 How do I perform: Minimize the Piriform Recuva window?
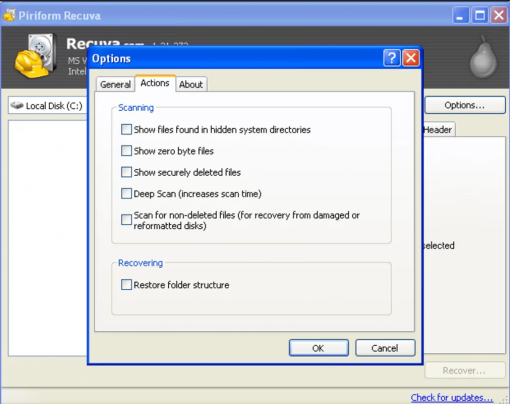(x=460, y=15)
